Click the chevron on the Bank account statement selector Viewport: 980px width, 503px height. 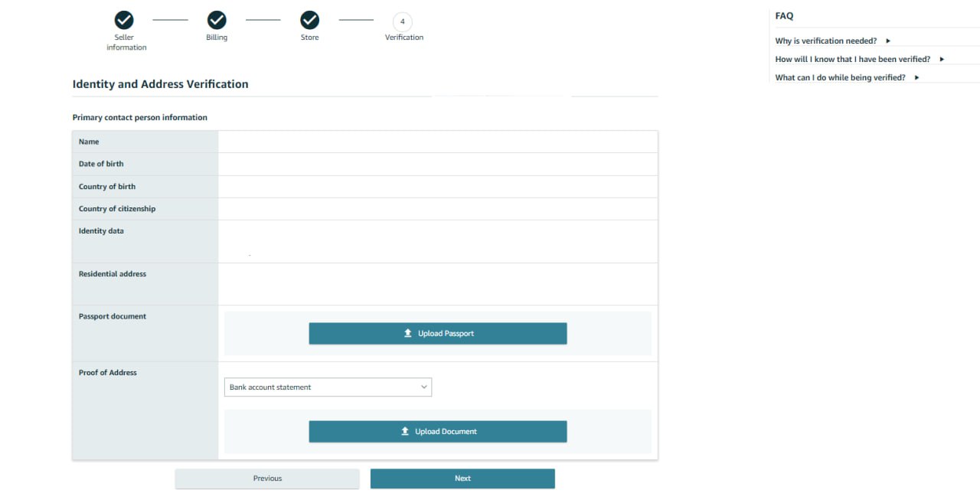pos(423,387)
